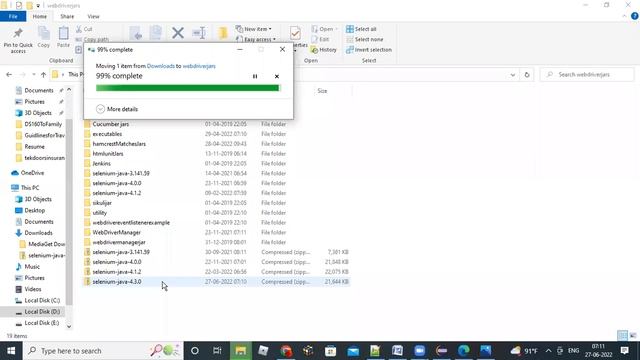Open Mail app from taskbar
The width and height of the screenshot is (640, 360).
pos(353,351)
